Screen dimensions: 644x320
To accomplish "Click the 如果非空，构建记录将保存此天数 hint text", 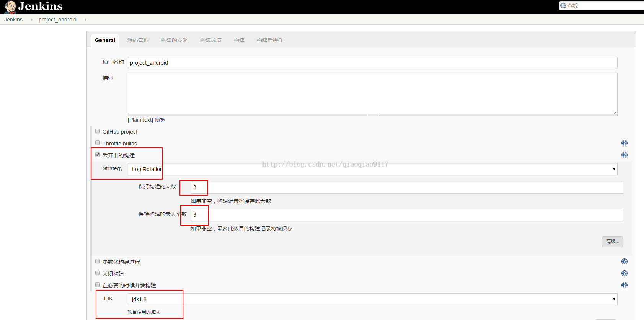I will click(x=231, y=201).
